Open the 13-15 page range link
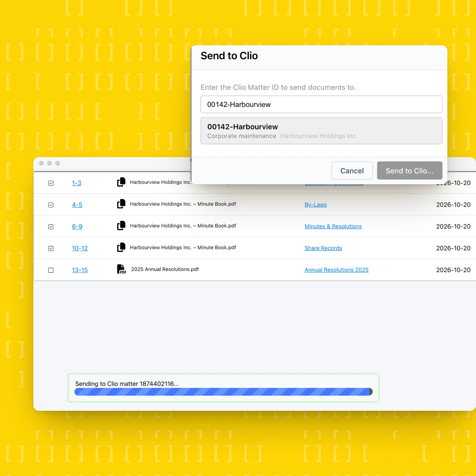The image size is (476, 476). point(80,270)
